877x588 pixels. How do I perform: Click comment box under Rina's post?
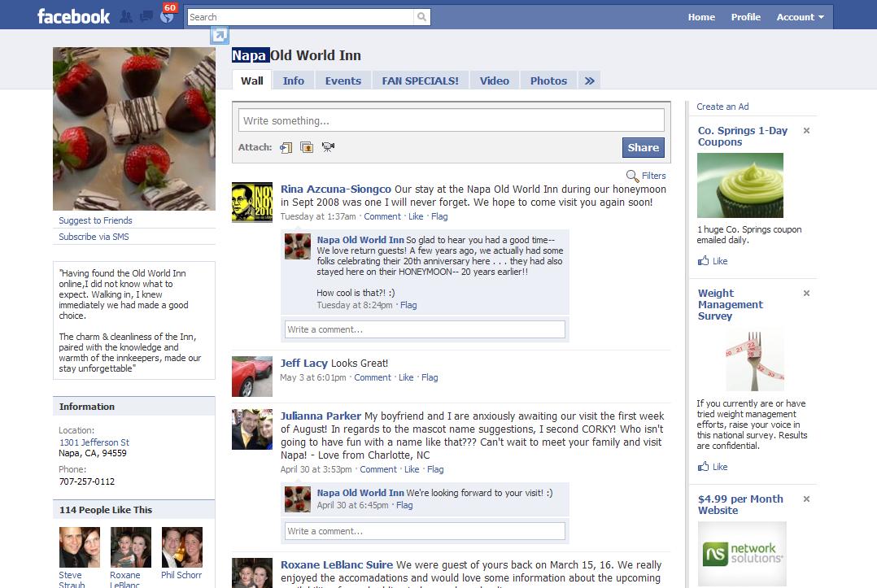425,329
